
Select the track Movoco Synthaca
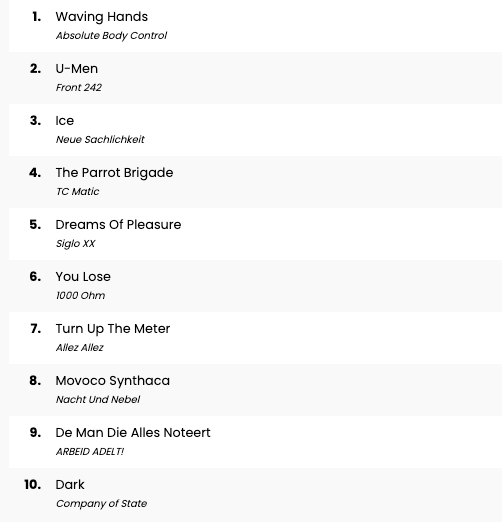coord(113,381)
